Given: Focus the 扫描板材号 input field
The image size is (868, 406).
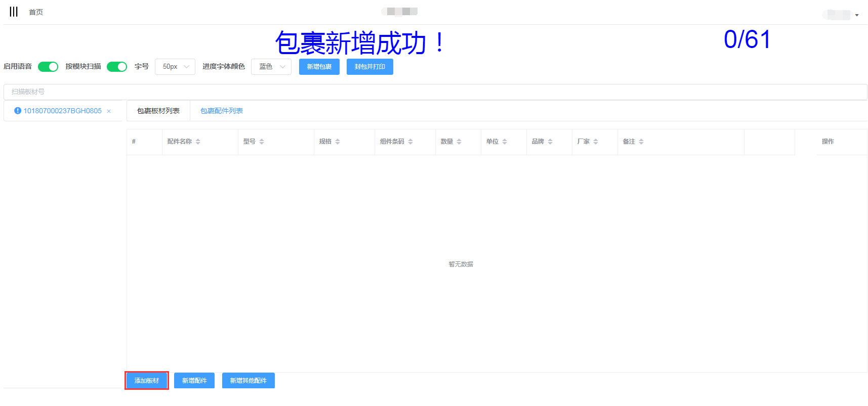Looking at the screenshot, I should point(435,92).
